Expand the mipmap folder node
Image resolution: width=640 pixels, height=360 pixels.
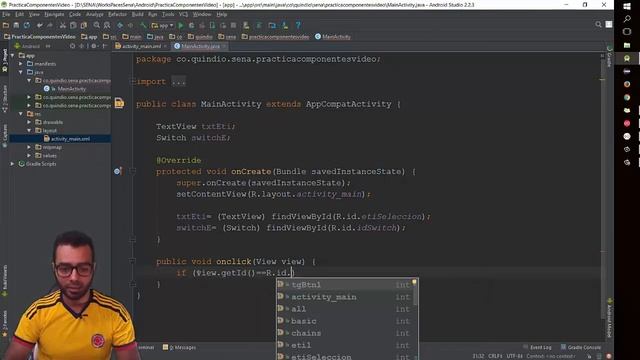(29, 147)
